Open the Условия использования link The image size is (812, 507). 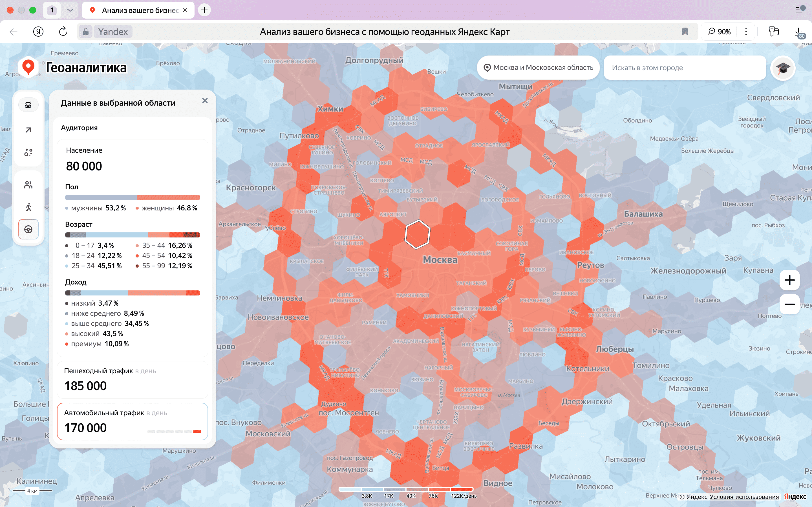tap(744, 497)
